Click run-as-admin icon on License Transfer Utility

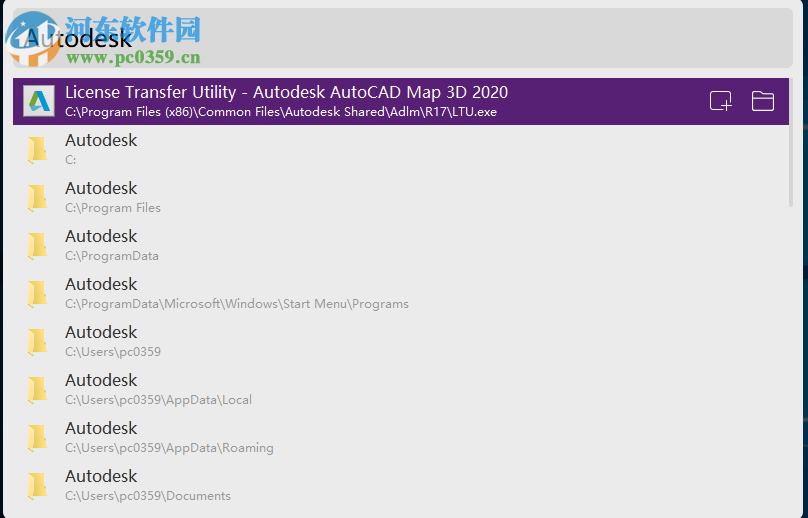coord(720,101)
